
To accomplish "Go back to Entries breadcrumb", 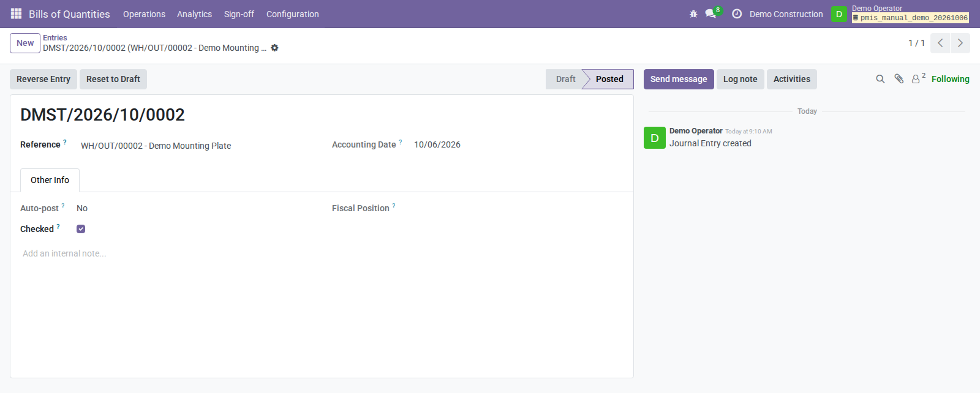I will pos(55,37).
